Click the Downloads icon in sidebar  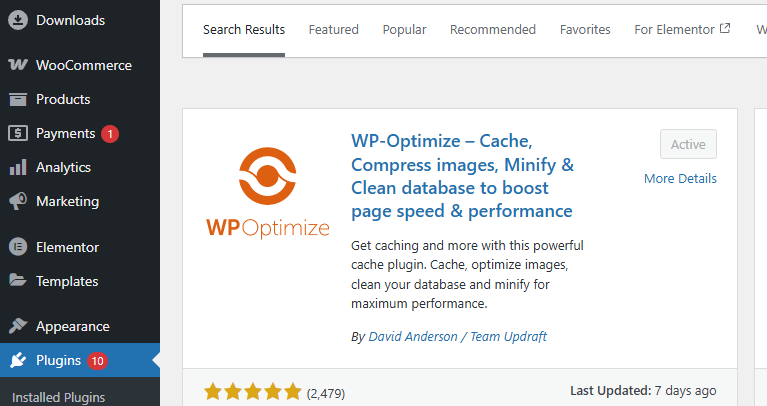point(18,20)
